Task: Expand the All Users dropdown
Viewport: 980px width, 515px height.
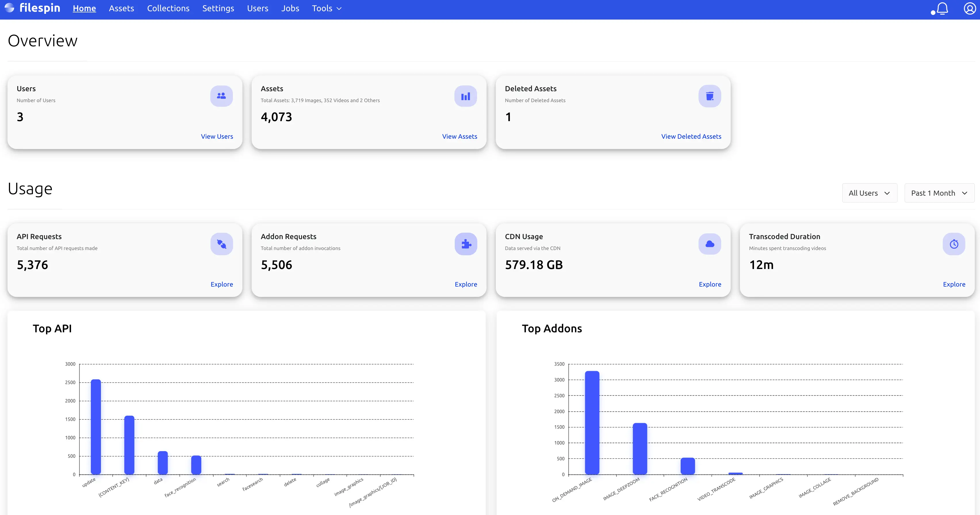Action: (869, 193)
